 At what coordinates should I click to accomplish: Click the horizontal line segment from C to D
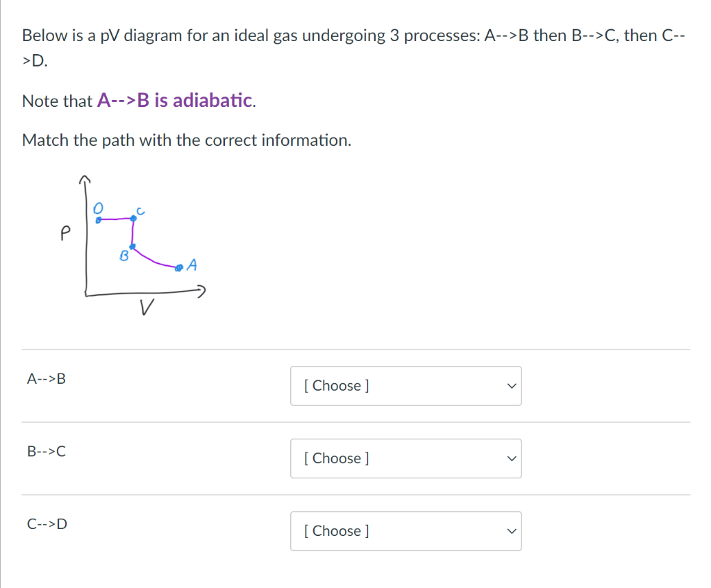tap(116, 219)
